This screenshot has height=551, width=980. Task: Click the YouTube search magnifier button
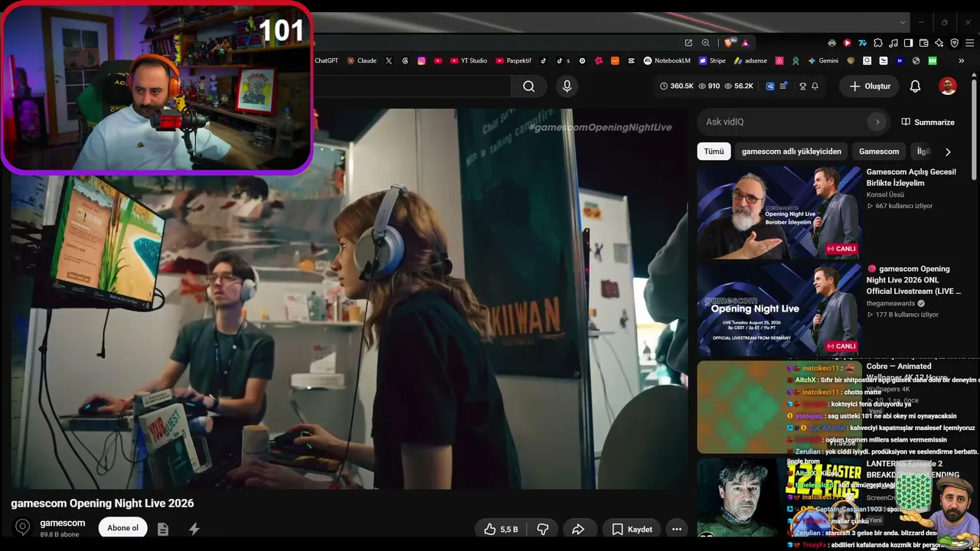click(528, 86)
